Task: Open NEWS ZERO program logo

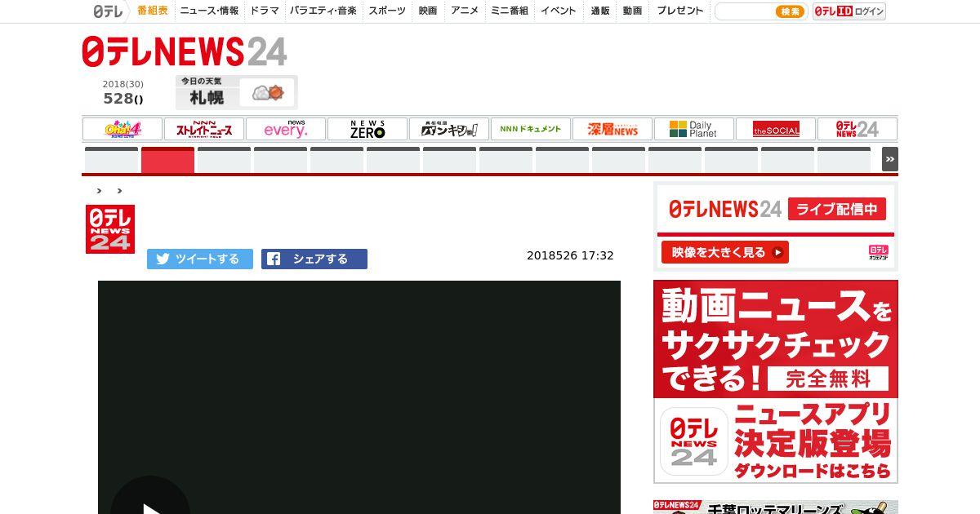Action: [x=367, y=129]
